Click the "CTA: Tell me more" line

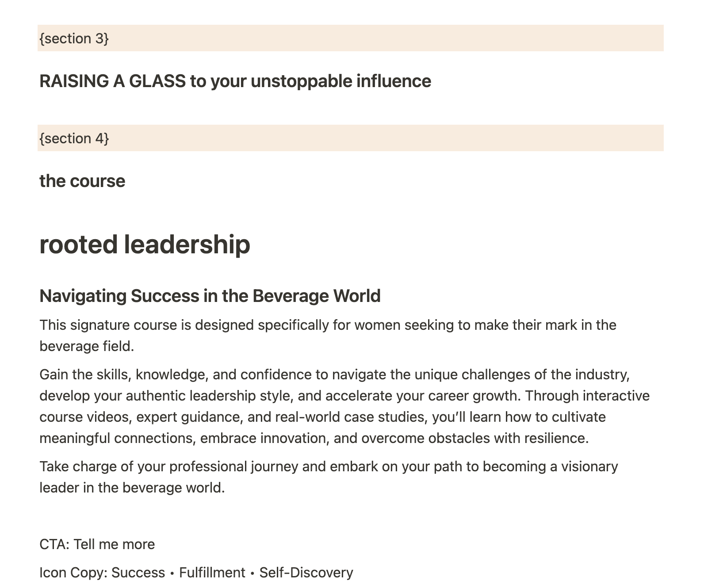(x=97, y=544)
